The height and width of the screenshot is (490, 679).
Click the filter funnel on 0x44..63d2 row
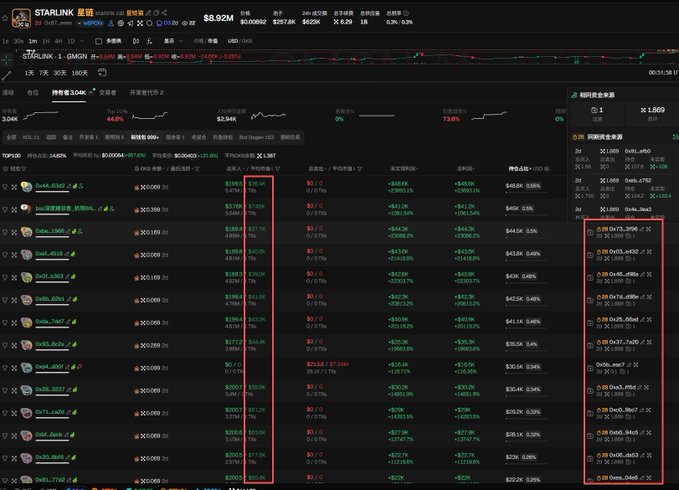5,187
